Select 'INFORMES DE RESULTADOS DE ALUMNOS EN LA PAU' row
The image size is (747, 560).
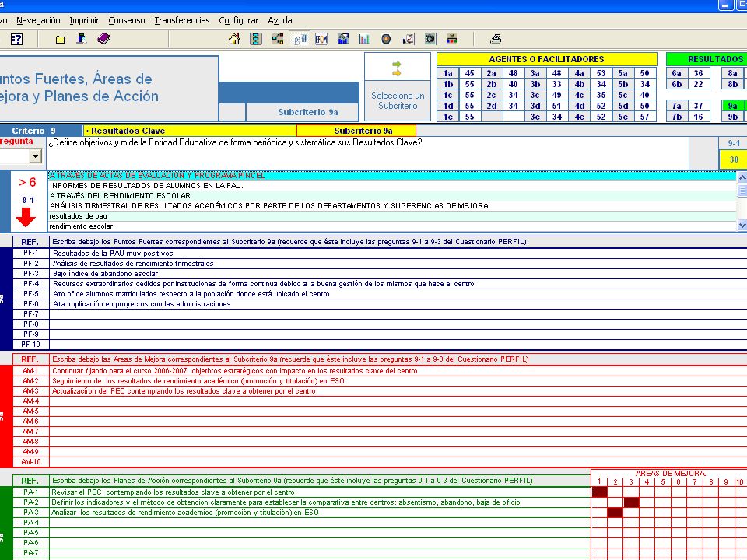(x=391, y=185)
